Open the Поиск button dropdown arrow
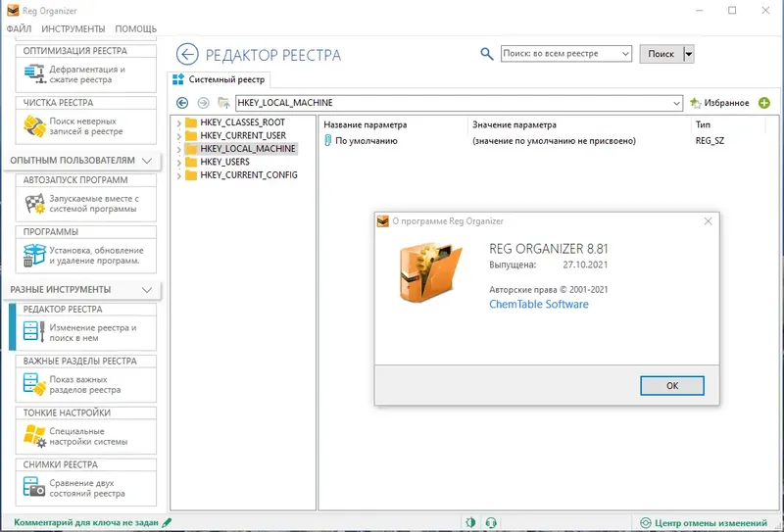 689,54
